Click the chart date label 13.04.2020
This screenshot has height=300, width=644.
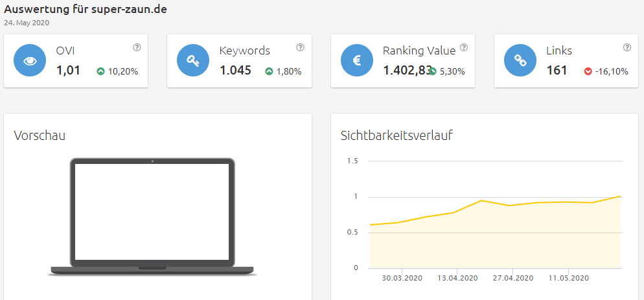(457, 278)
